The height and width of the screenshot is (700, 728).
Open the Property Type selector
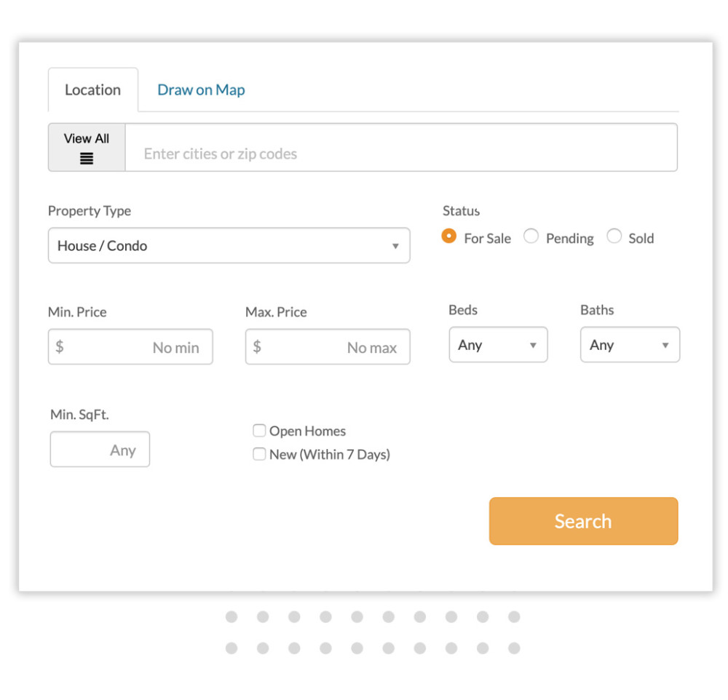pyautogui.click(x=229, y=246)
